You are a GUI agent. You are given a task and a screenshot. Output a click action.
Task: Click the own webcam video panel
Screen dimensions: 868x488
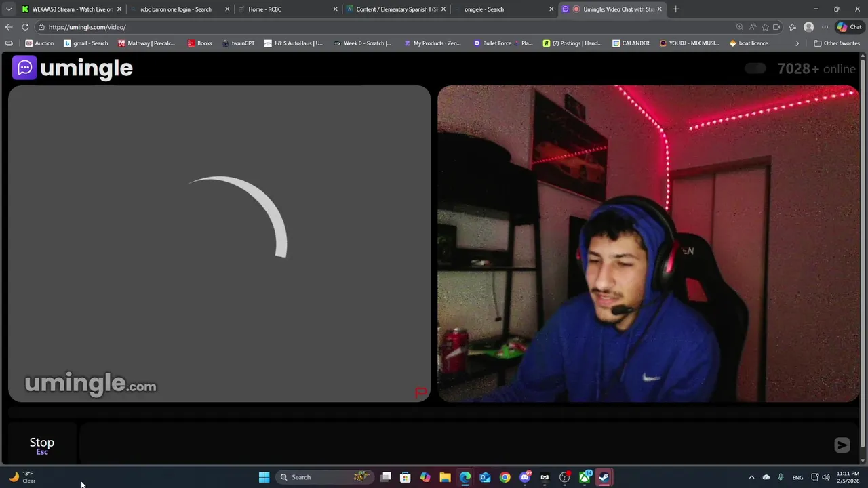click(648, 244)
